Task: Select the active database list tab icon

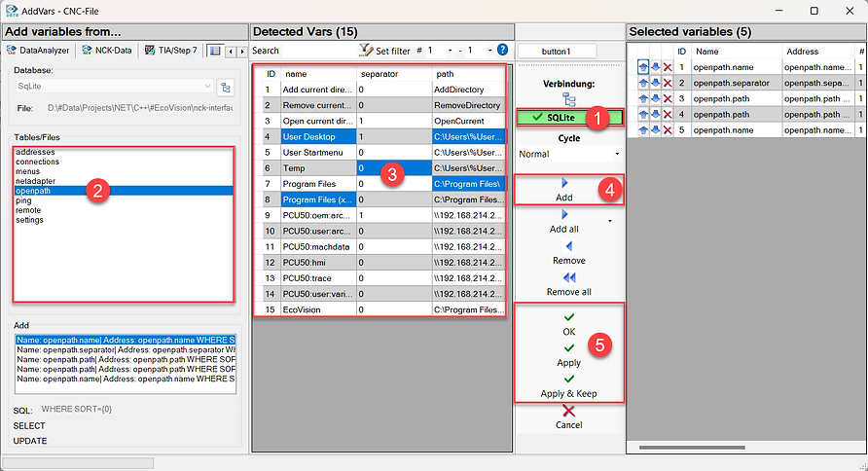Action: coord(215,51)
